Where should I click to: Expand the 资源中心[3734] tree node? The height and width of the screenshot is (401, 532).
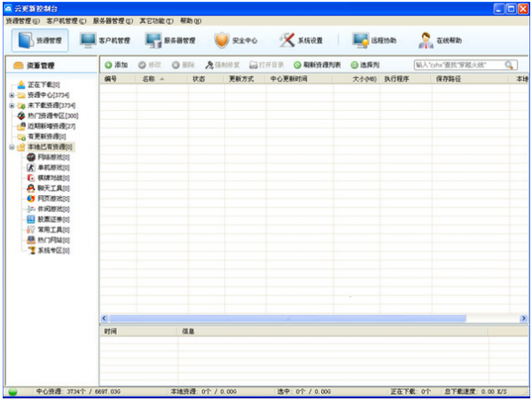tap(12, 95)
